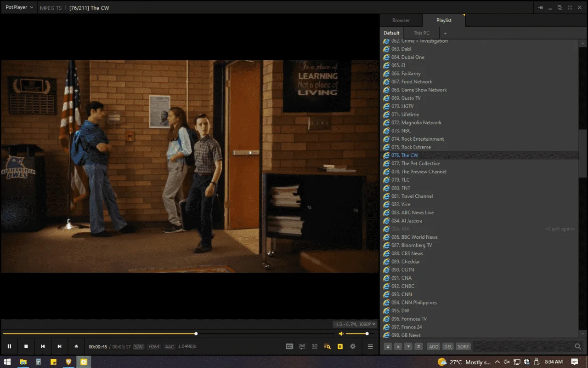The height and width of the screenshot is (368, 588).
Task: Enable 360 degree video mode
Action: click(302, 346)
